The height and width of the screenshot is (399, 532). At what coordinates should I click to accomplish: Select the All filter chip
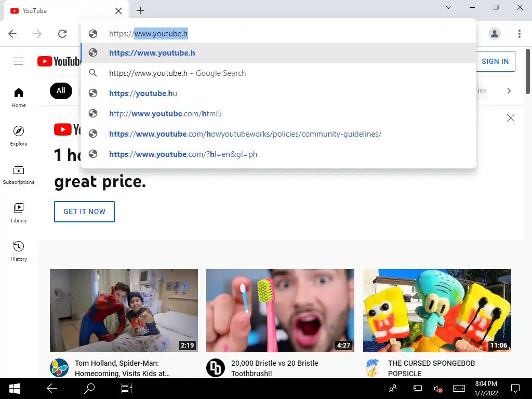coord(61,90)
